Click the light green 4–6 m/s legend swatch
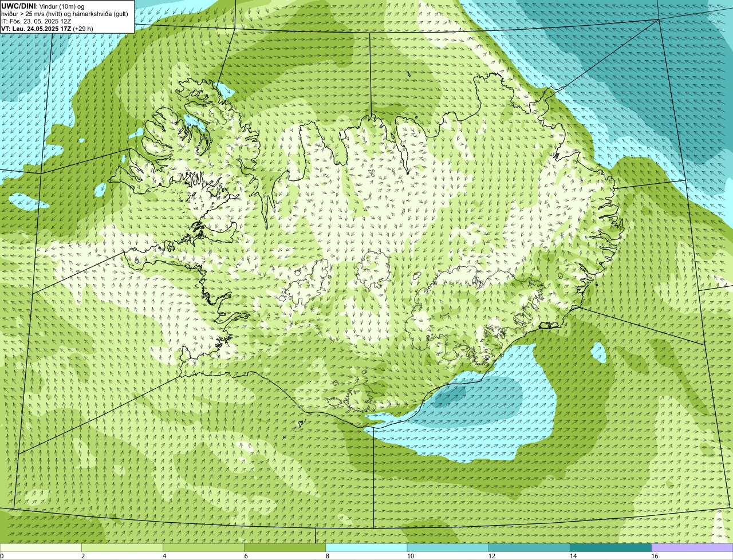 pos(203,548)
